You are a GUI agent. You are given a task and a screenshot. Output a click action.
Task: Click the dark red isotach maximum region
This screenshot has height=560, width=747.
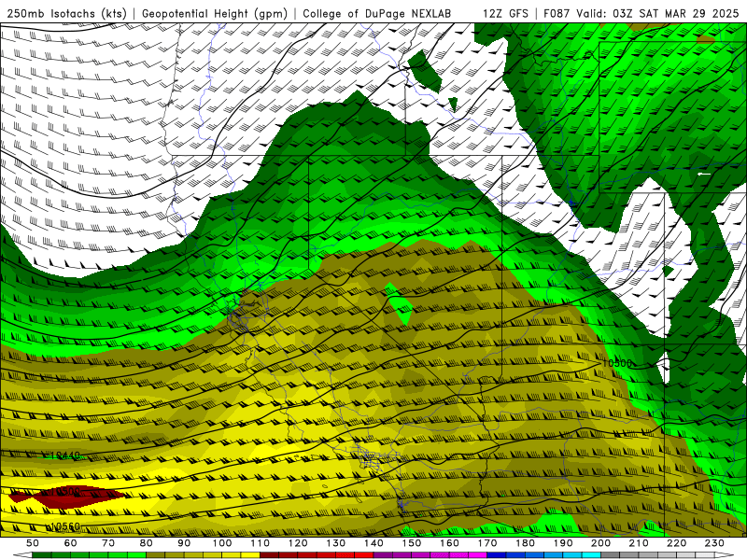66,497
